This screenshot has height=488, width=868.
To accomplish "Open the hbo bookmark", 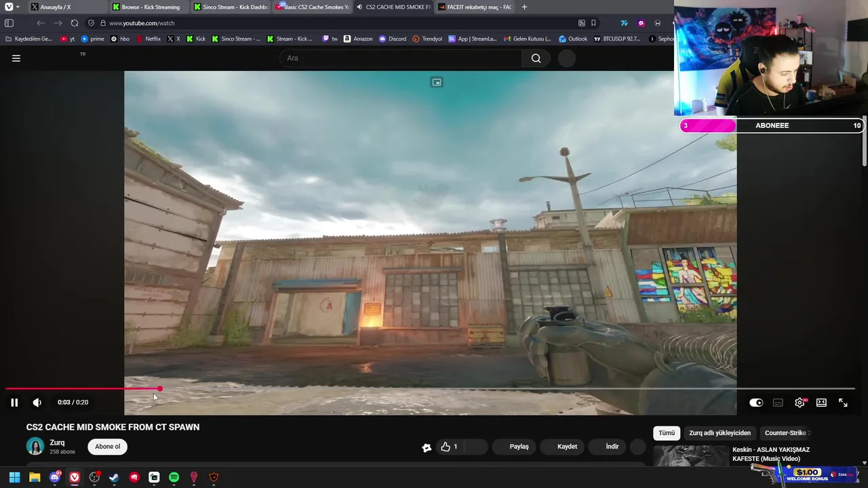I will (120, 39).
